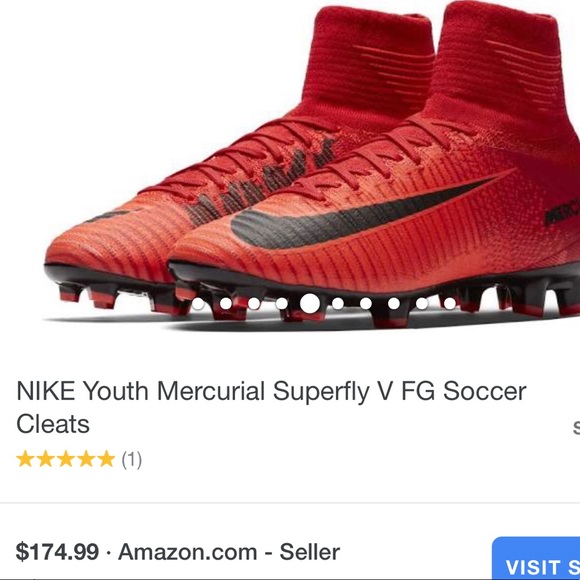Select the ninth carousel image dot
This screenshot has width=580, height=580.
click(x=422, y=304)
